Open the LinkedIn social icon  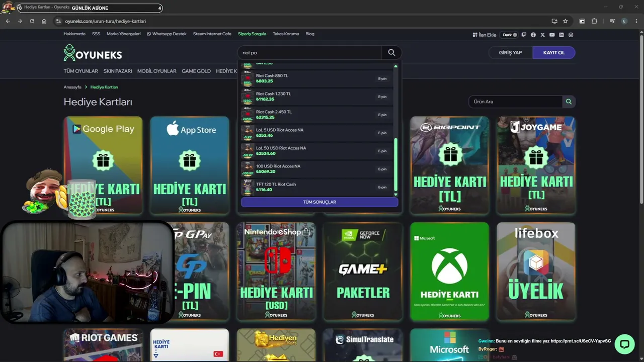coord(561,35)
